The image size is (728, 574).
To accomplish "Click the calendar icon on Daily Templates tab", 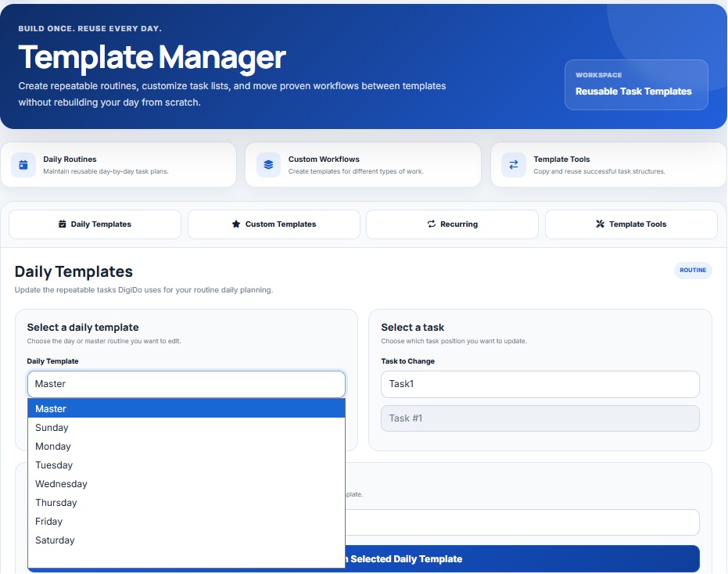I will click(63, 224).
